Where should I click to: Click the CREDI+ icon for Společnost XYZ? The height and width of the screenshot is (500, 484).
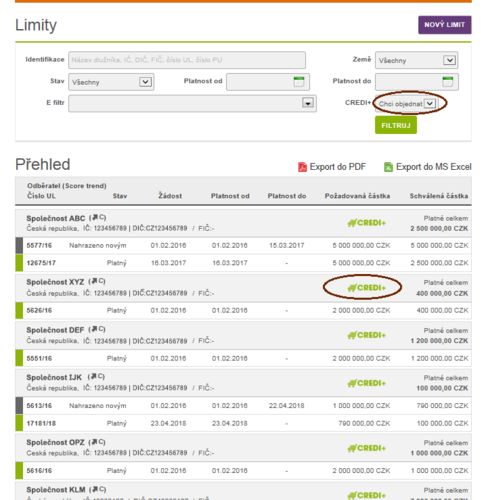[366, 288]
